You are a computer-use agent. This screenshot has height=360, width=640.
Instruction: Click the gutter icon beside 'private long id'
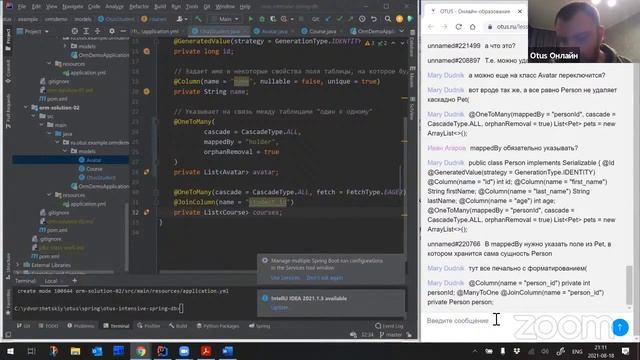(147, 51)
